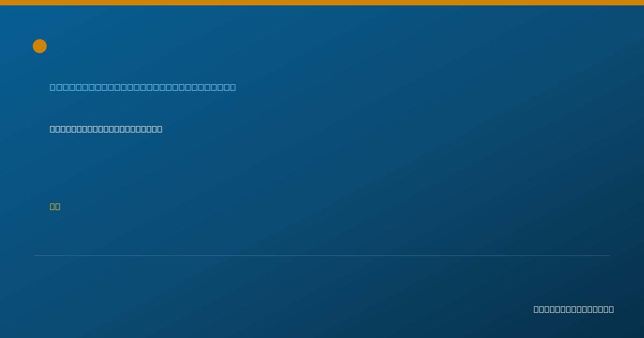Click the long pale-blue placeholder text row
Image resolution: width=644 pixels, height=338 pixels.
143,87
